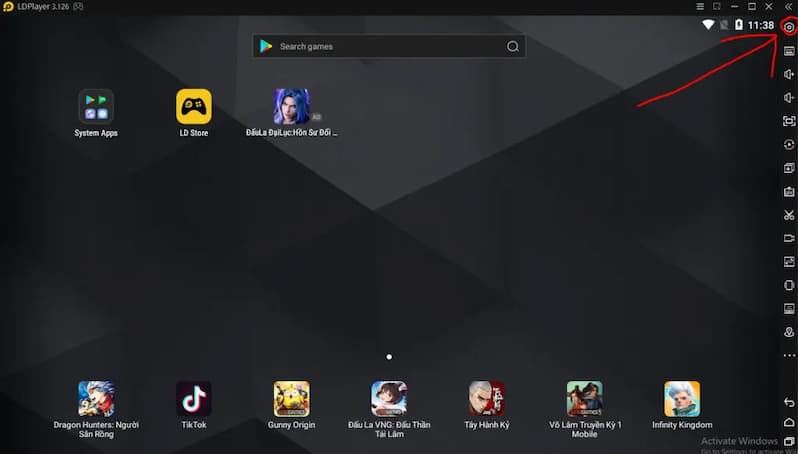Show more sidebar tools via three dots
Viewport: 798px width, 454px height.
coord(788,355)
